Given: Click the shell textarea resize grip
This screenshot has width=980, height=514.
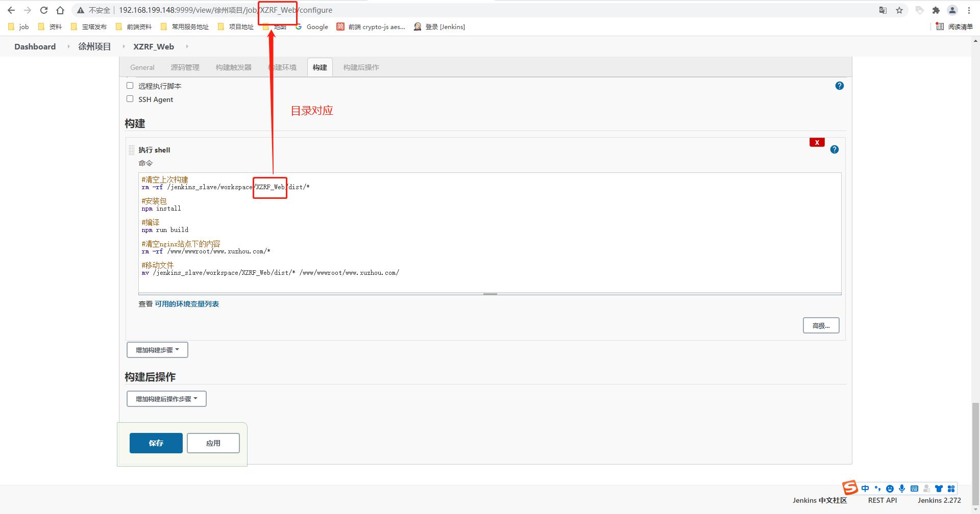Looking at the screenshot, I should pos(490,294).
